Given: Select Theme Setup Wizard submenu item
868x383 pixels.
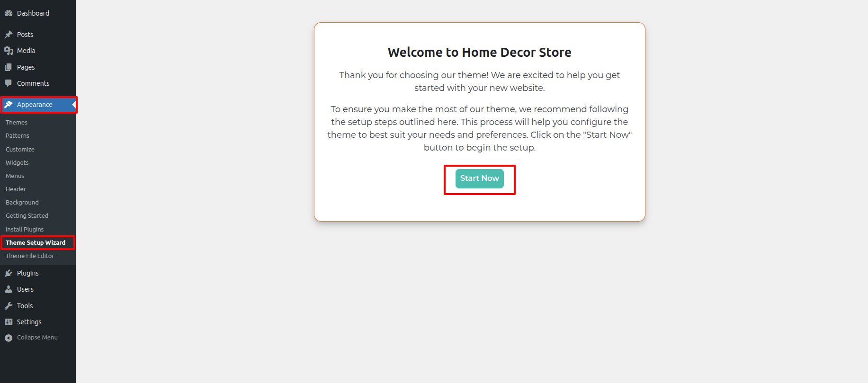Looking at the screenshot, I should pyautogui.click(x=36, y=243).
